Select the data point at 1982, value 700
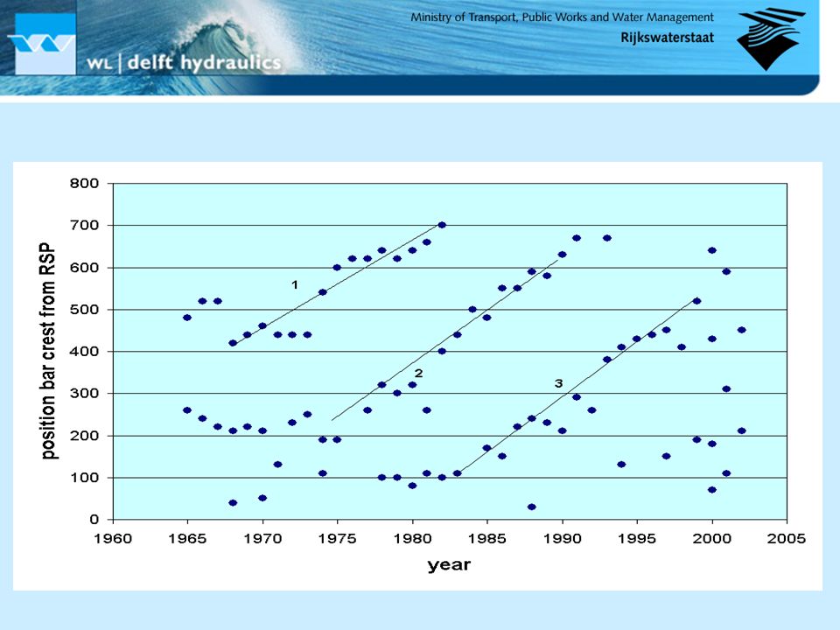Viewport: 840px width, 630px height. click(x=442, y=225)
